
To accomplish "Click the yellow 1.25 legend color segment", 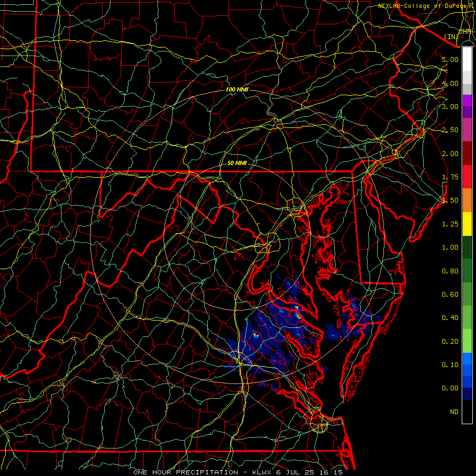I will click(x=467, y=224).
